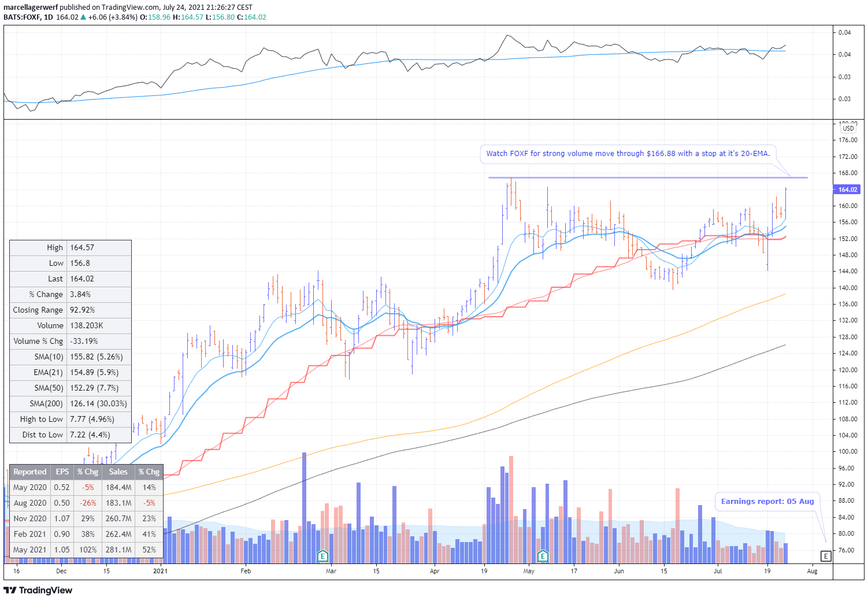This screenshot has height=601, width=868.
Task: Click the 102% EPS change cell
Action: point(88,550)
